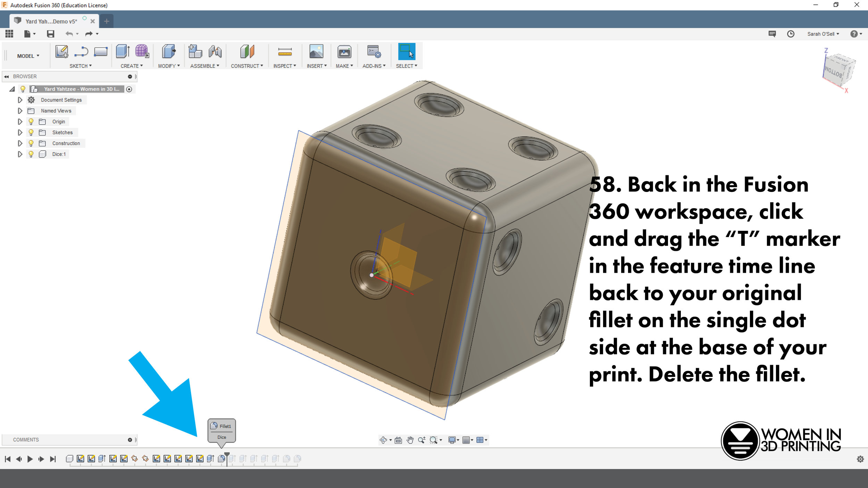868x488 pixels.
Task: Expand the Dice:1 tree item
Action: [x=20, y=154]
